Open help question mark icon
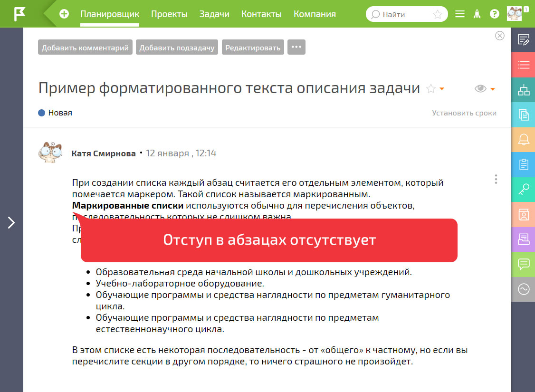Viewport: 535px width, 392px height. coord(495,14)
